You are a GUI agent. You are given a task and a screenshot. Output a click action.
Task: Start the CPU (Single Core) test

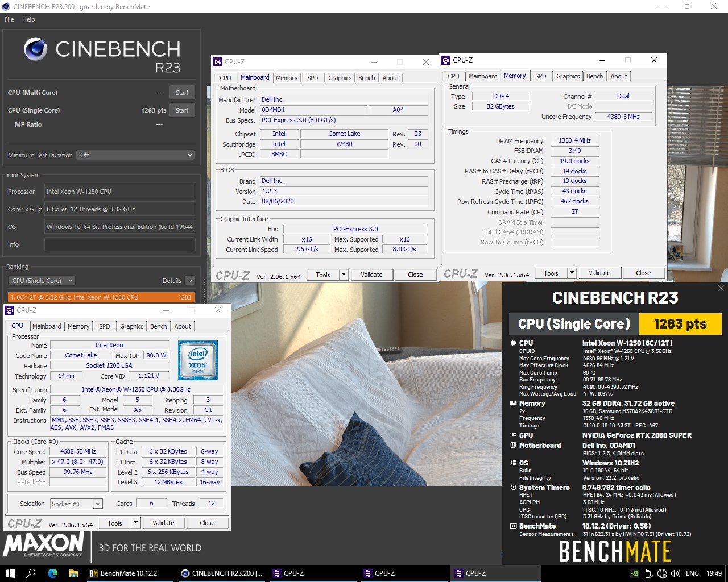182,110
